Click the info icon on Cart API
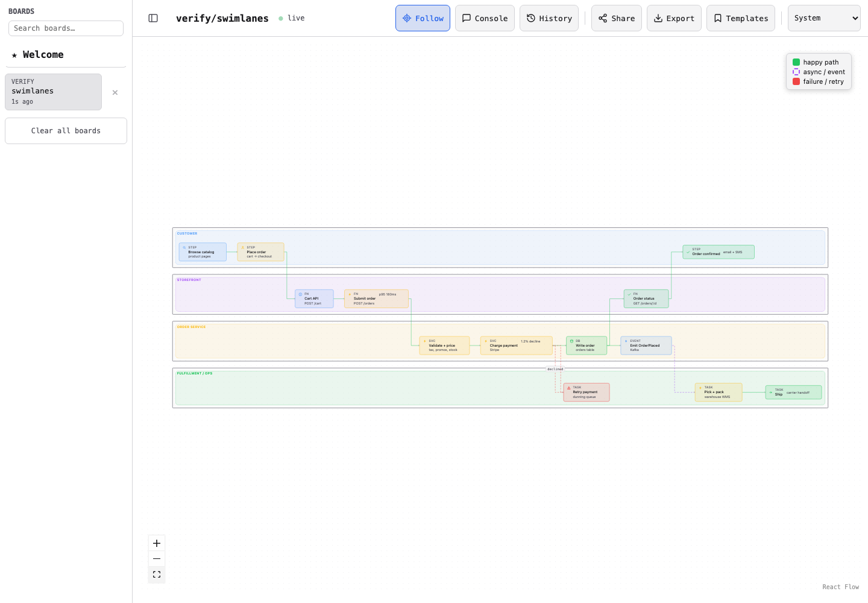The height and width of the screenshot is (603, 868). click(301, 294)
